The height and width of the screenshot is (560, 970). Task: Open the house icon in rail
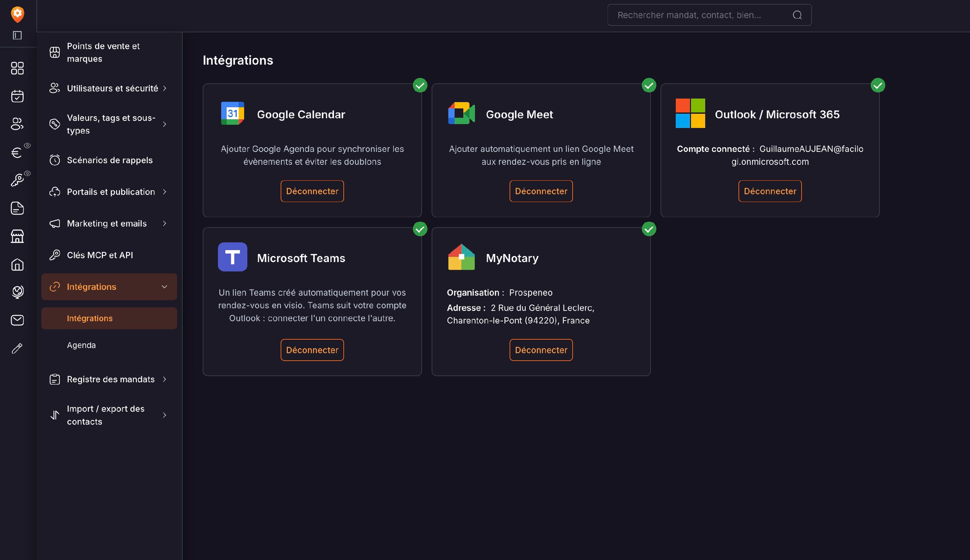(x=17, y=264)
